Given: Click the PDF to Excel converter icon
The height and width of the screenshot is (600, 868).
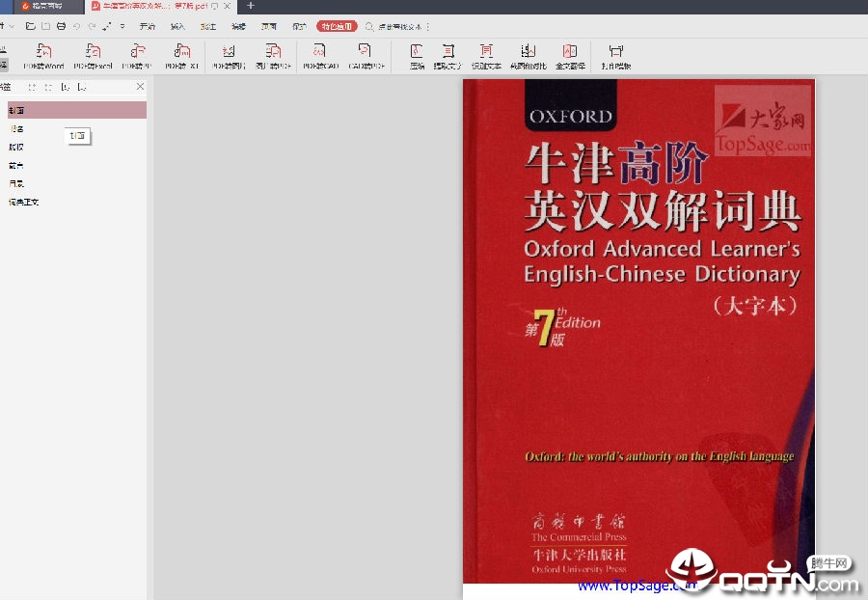Looking at the screenshot, I should (93, 51).
